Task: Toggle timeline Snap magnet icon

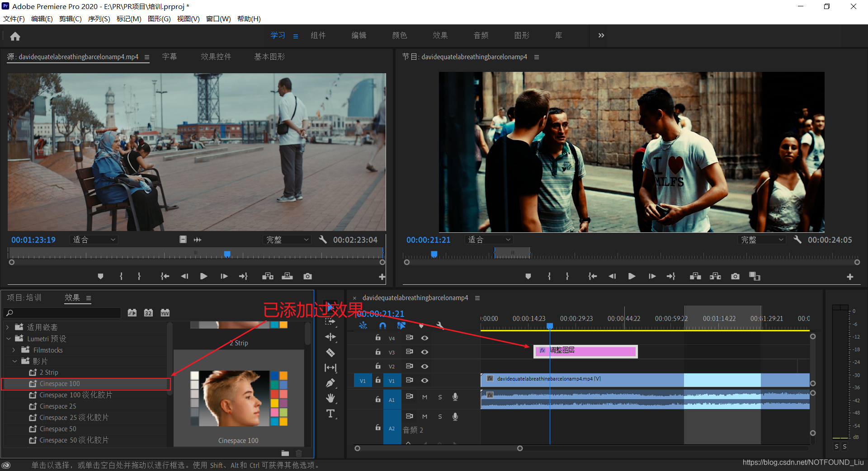Action: point(383,325)
